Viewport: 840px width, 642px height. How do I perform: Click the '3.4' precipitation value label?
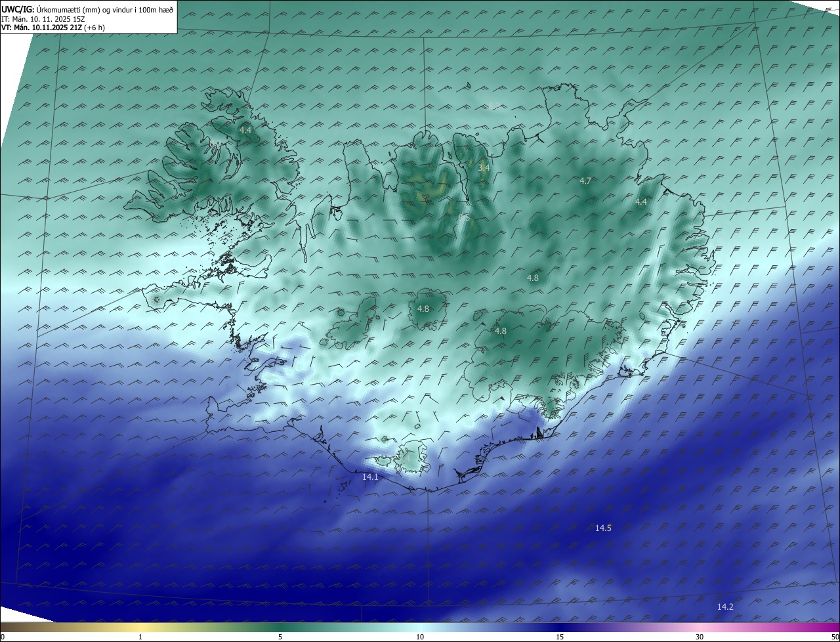point(484,168)
